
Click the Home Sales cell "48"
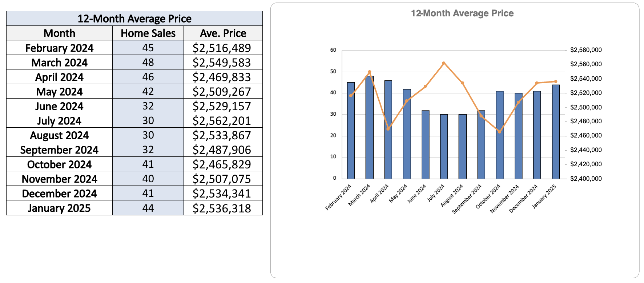click(148, 62)
